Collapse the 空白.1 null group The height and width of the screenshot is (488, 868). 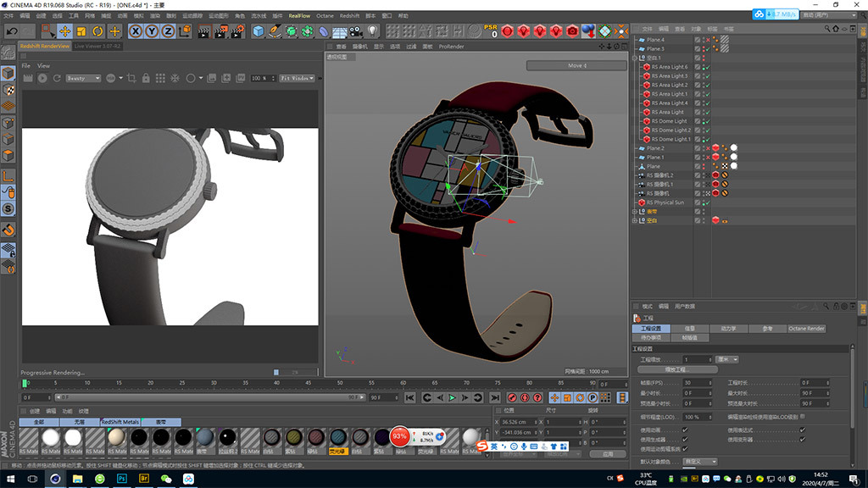(635, 58)
